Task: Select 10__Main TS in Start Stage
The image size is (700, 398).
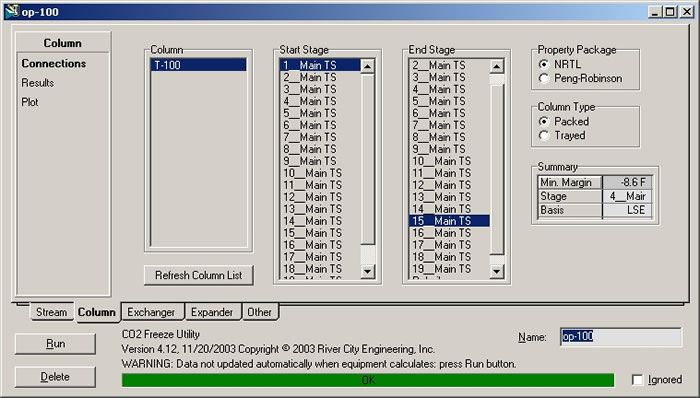Action: tap(320, 173)
